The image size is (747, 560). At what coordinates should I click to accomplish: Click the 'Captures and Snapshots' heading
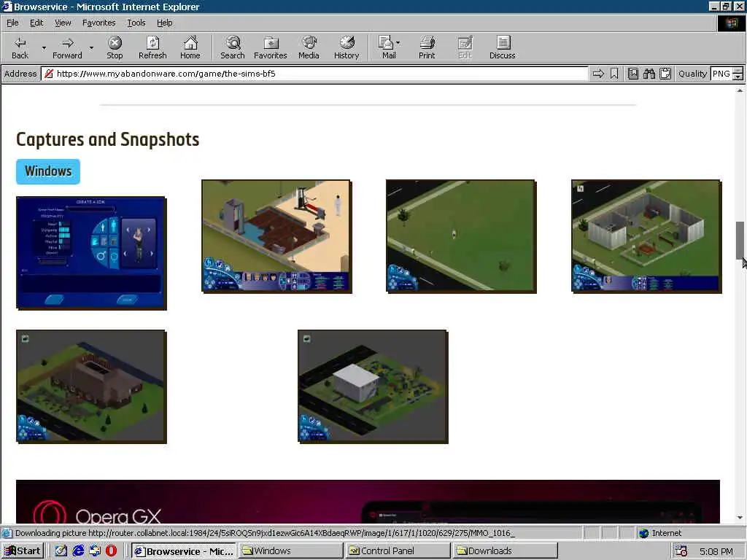tap(108, 139)
